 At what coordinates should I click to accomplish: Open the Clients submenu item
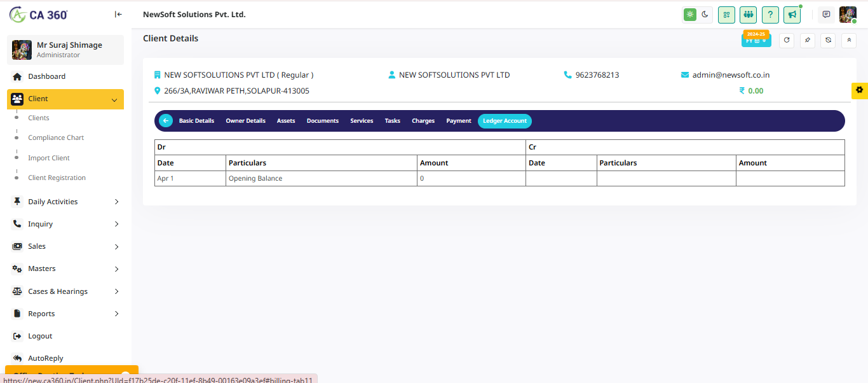39,118
